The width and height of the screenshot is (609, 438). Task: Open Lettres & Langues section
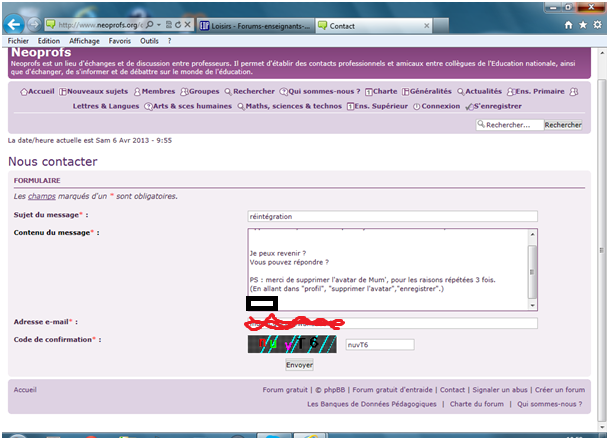[106, 106]
